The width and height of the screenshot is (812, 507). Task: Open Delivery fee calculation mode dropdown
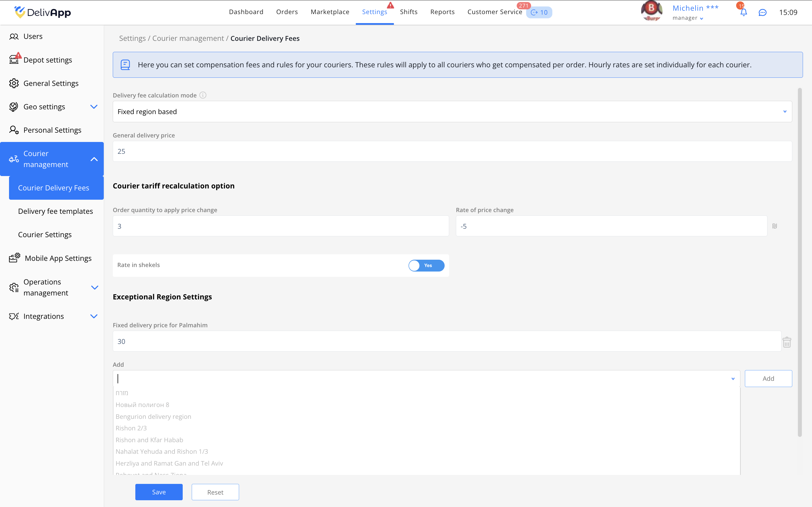coord(452,112)
